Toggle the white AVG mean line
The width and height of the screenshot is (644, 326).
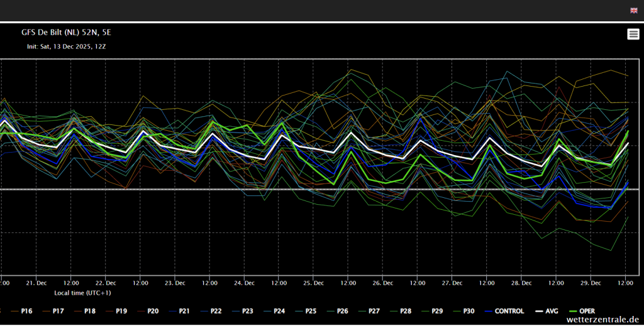pos(551,311)
